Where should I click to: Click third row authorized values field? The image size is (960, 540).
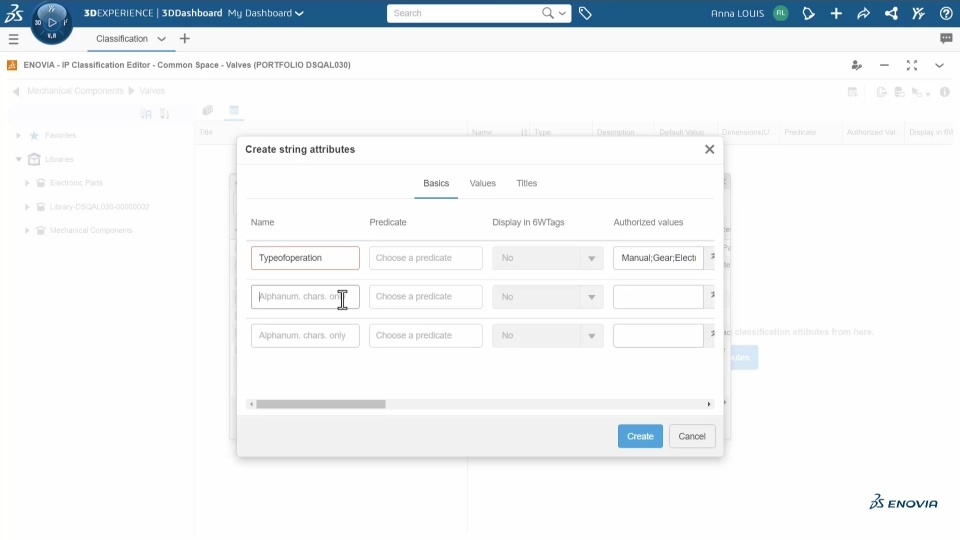pyautogui.click(x=658, y=336)
